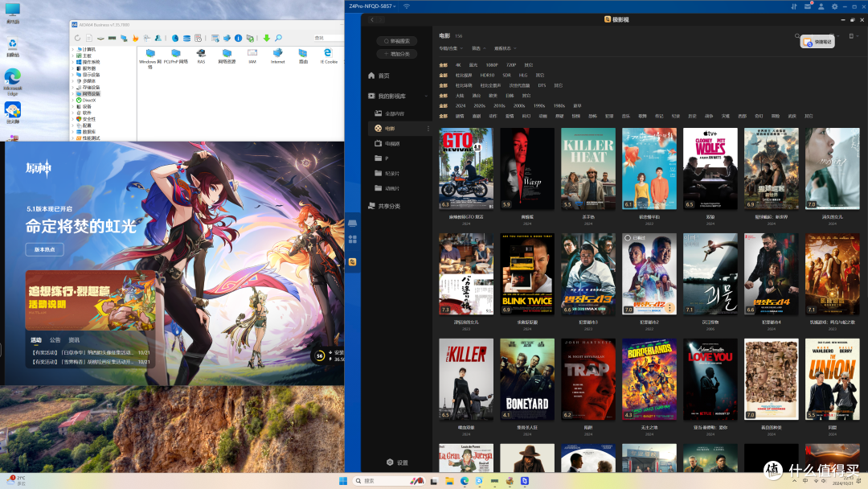Open the Internet item in AIDA64
The height and width of the screenshot is (489, 868).
tap(278, 56)
